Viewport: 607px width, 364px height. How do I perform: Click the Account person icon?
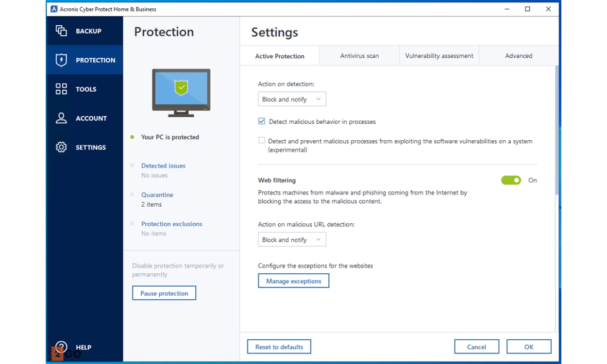(61, 118)
